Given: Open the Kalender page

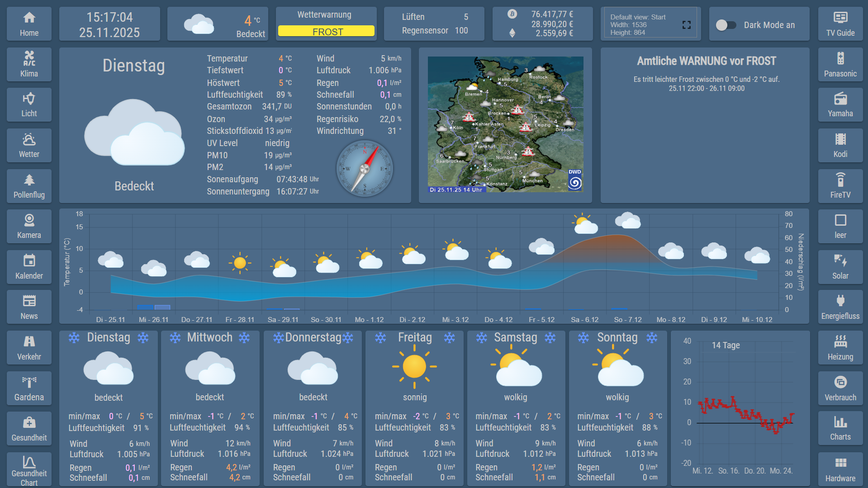Looking at the screenshot, I should click(29, 267).
